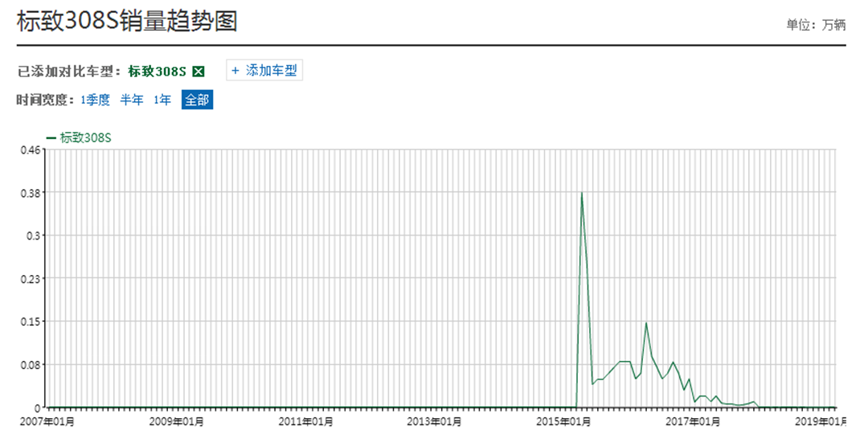Click the 2019年01月 x-axis label
The image size is (868, 447).
[821, 421]
